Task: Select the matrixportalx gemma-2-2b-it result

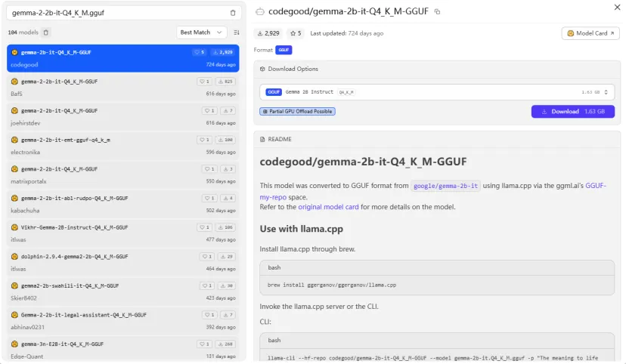Action: (123, 174)
